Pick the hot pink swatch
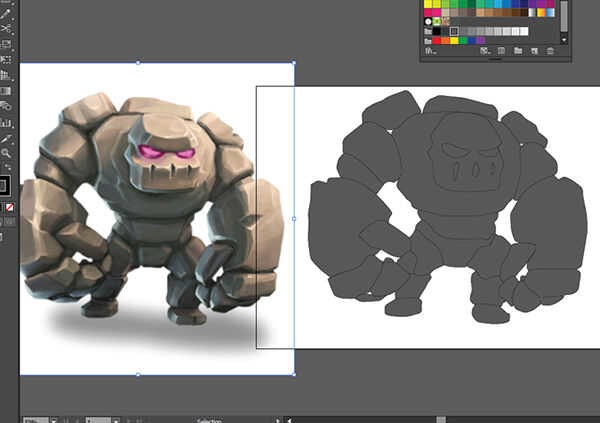The width and height of the screenshot is (600, 423). coord(437,12)
